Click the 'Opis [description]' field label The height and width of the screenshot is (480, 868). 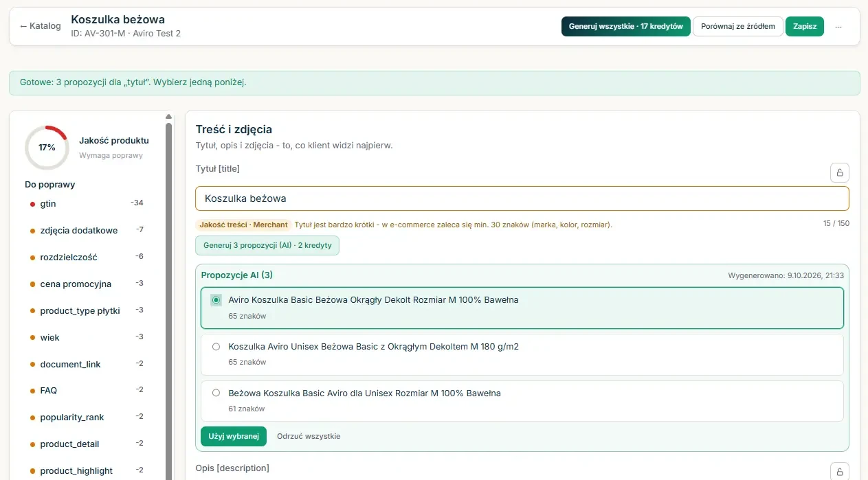tap(232, 468)
